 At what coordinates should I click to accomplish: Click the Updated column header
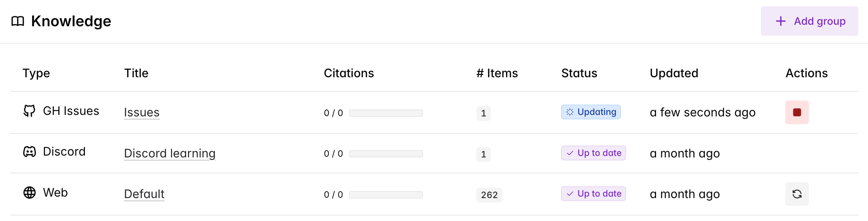pyautogui.click(x=674, y=73)
